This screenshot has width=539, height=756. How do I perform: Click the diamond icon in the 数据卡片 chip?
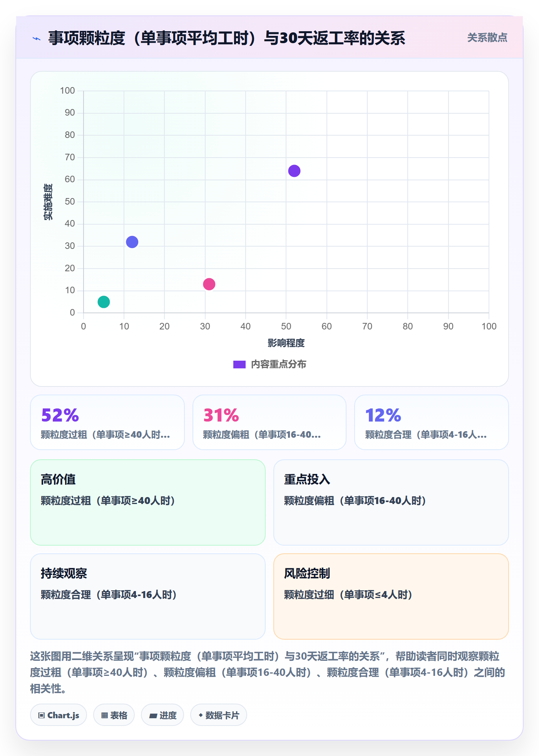(201, 715)
